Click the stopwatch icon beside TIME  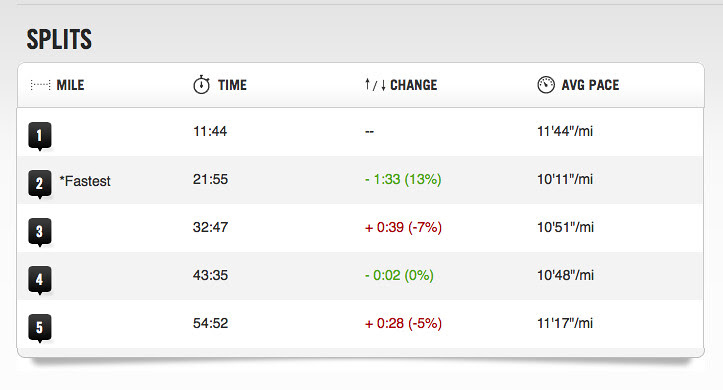pos(201,85)
